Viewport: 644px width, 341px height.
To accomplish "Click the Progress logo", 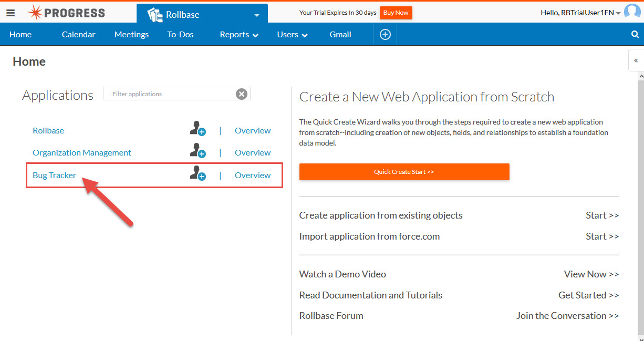I will 66,13.
